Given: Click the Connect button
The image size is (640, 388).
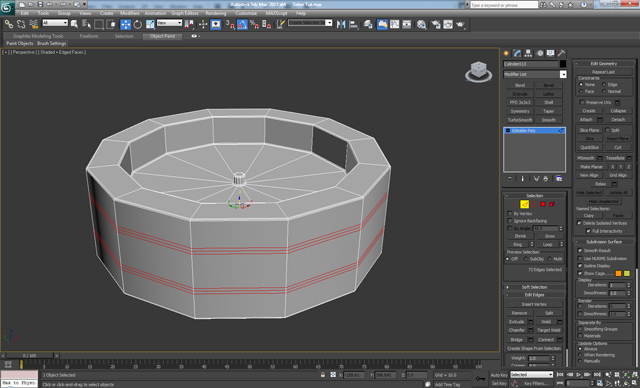Looking at the screenshot, I should point(546,339).
